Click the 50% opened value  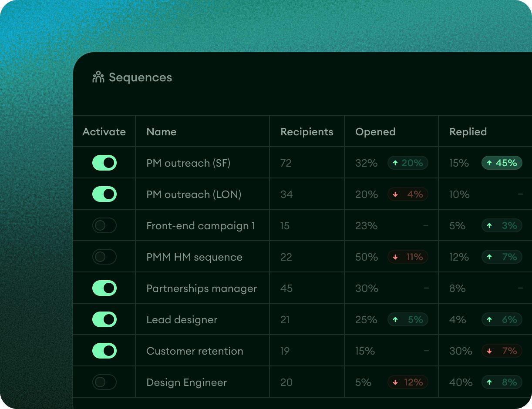[367, 257]
